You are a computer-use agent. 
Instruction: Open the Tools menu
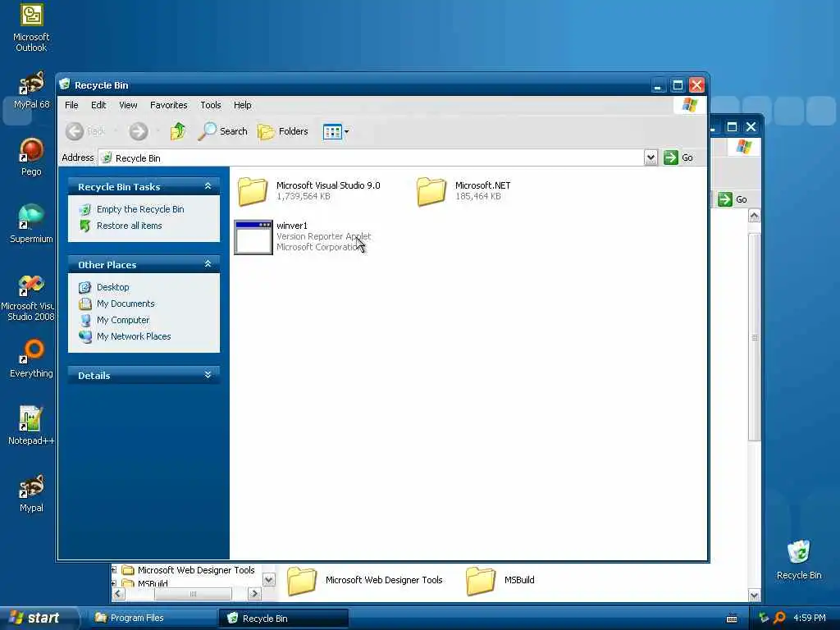coord(211,105)
